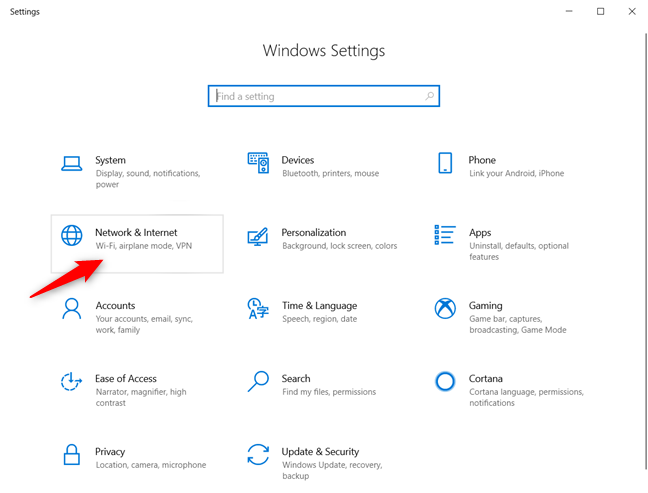This screenshot has width=648, height=493.
Task: Maximize the Settings window
Action: click(600, 11)
